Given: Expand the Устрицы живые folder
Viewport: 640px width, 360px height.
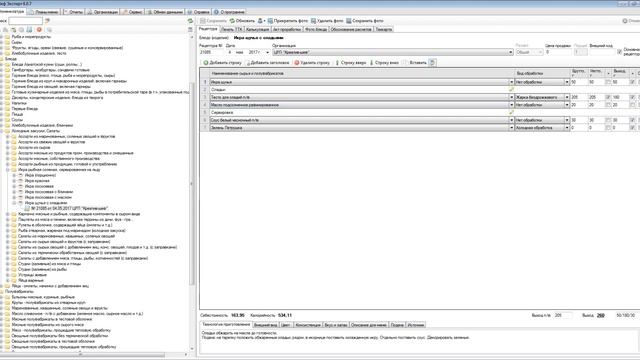Looking at the screenshot, I should tap(8, 275).
